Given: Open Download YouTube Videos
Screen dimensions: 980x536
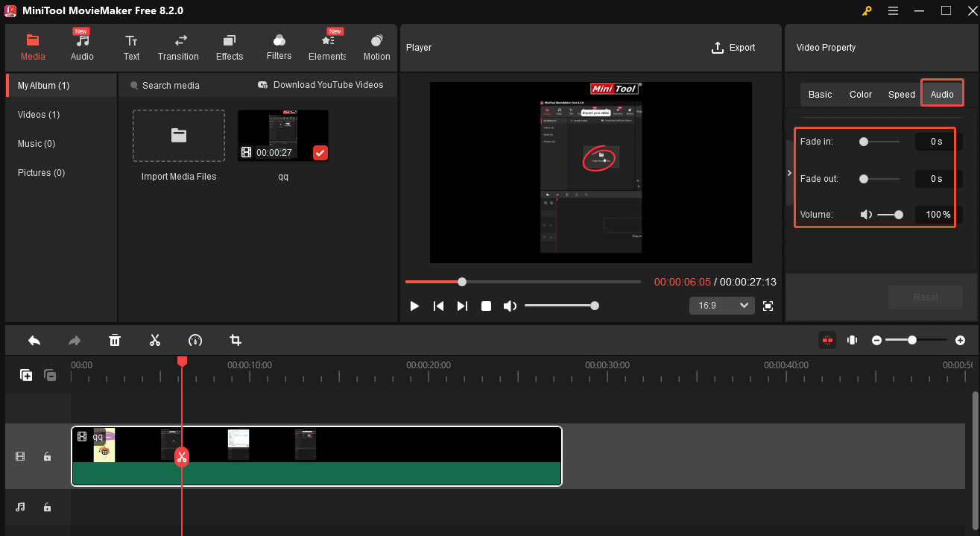Looking at the screenshot, I should 320,85.
